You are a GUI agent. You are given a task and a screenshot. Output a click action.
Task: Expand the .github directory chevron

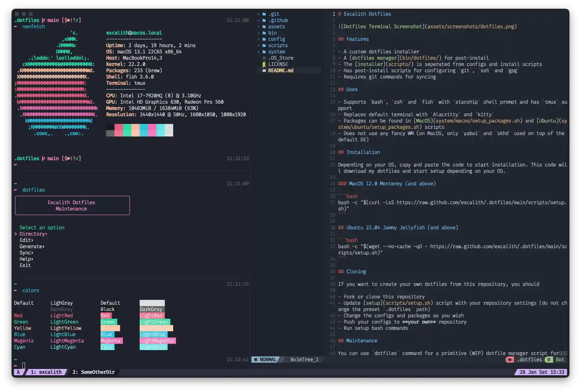click(258, 20)
